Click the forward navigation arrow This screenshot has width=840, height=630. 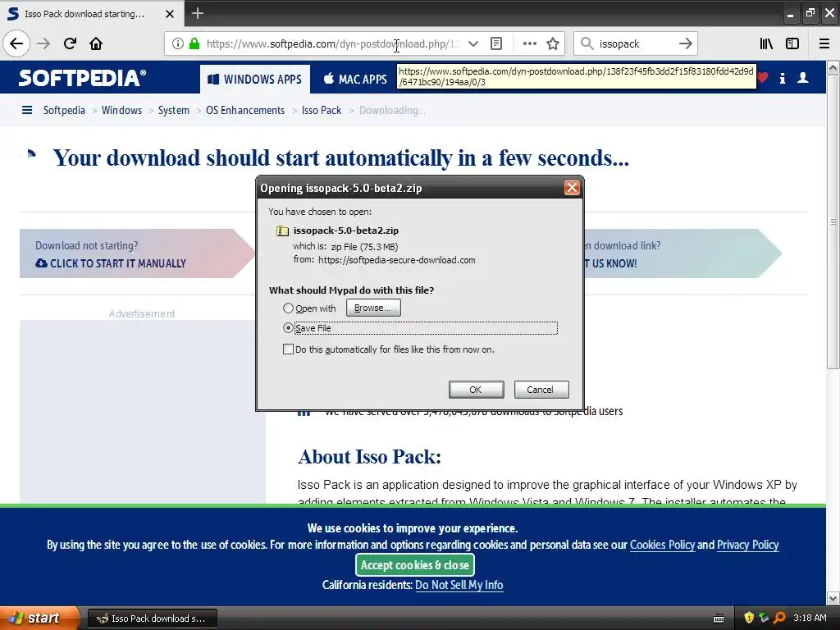(43, 43)
